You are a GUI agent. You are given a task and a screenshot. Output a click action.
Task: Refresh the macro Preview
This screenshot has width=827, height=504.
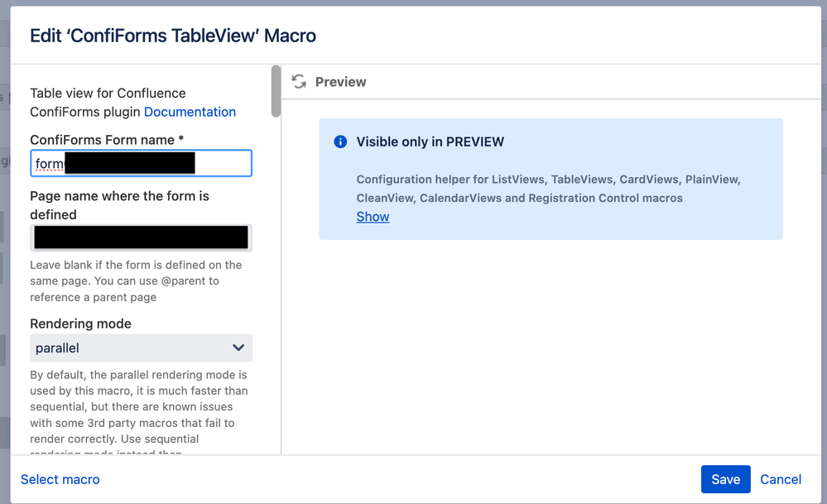tap(298, 82)
